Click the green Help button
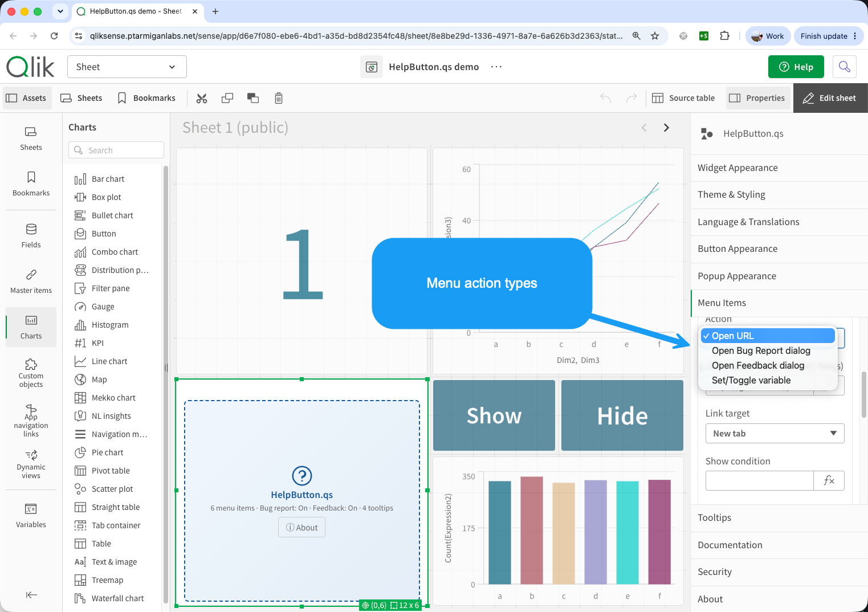The image size is (868, 612). click(796, 67)
